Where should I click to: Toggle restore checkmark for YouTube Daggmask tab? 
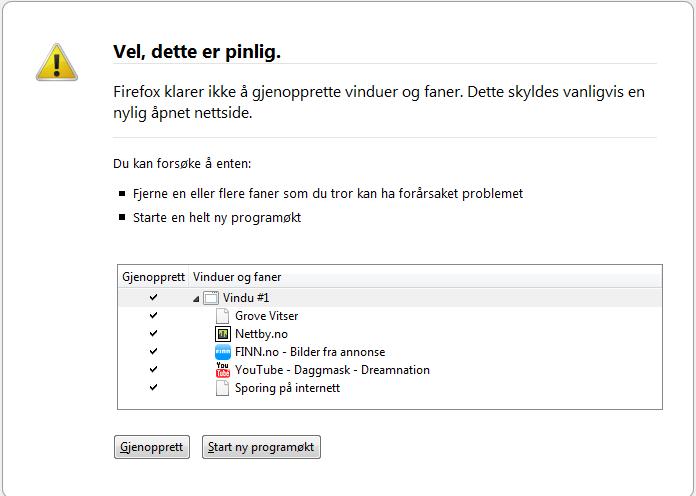154,369
